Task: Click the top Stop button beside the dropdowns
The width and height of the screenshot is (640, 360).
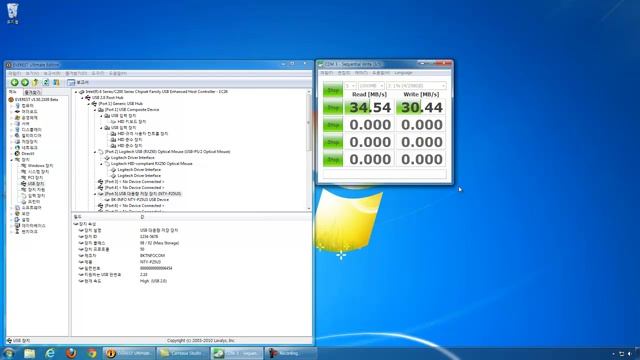Action: (333, 90)
